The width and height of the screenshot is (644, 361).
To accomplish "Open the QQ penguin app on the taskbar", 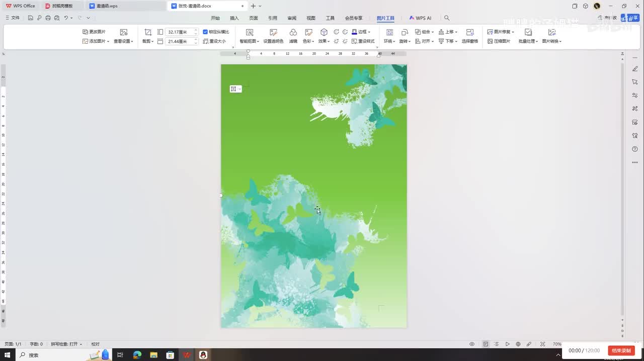I will tap(203, 355).
